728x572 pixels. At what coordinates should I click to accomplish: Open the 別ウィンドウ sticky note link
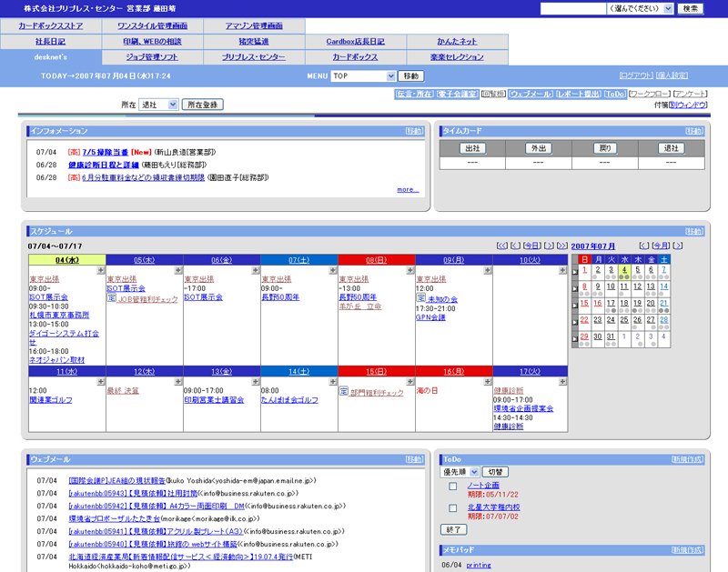pyautogui.click(x=688, y=105)
